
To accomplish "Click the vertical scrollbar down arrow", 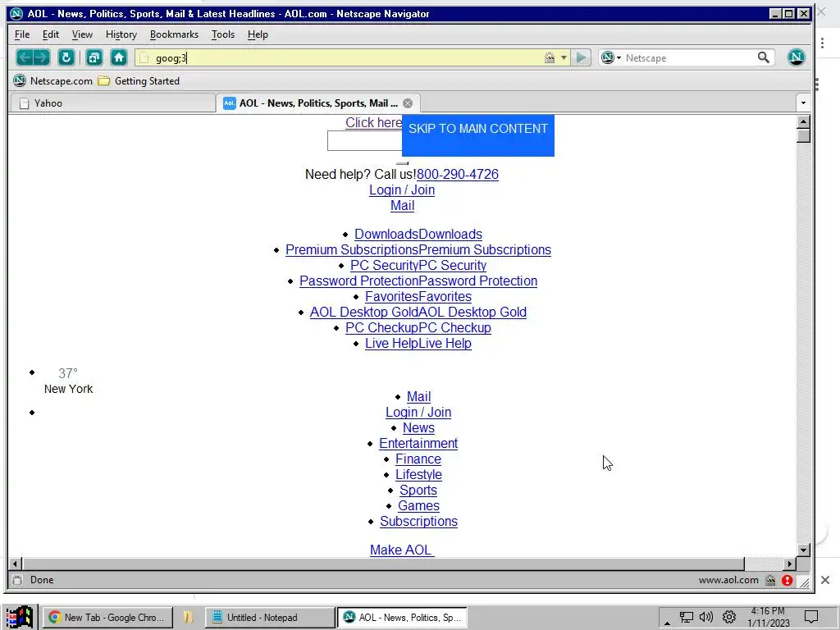I will coord(803,550).
